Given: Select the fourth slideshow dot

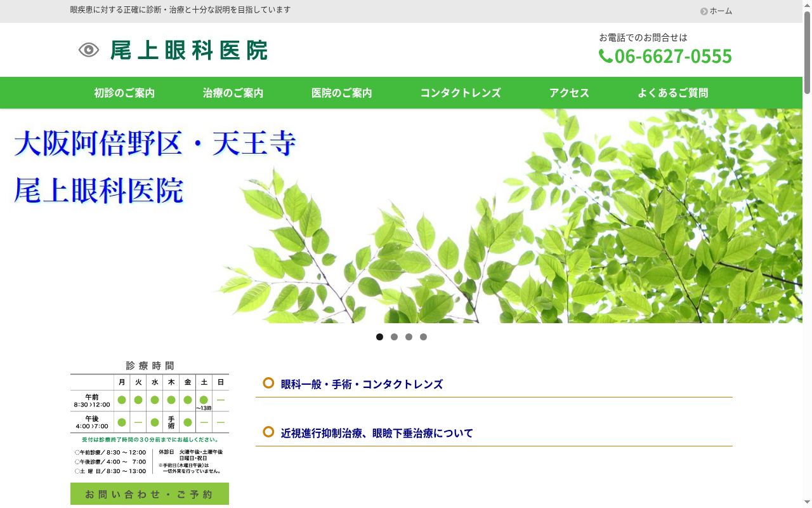Looking at the screenshot, I should click(x=423, y=337).
